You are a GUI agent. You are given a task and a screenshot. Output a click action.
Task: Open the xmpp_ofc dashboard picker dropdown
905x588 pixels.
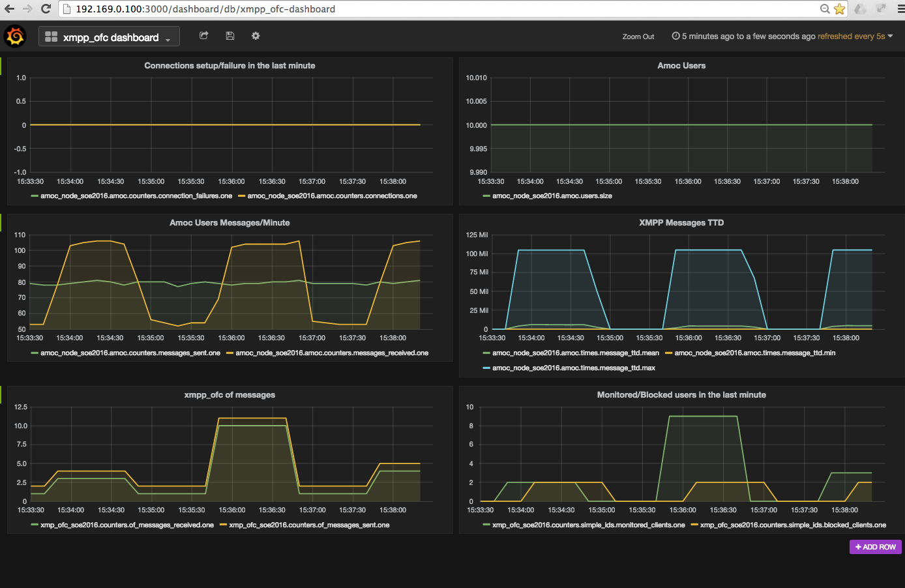pyautogui.click(x=109, y=37)
